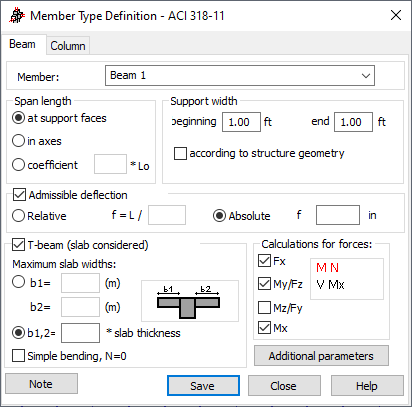The width and height of the screenshot is (412, 407).
Task: Click the 'Member:' label
Action: coord(38,77)
